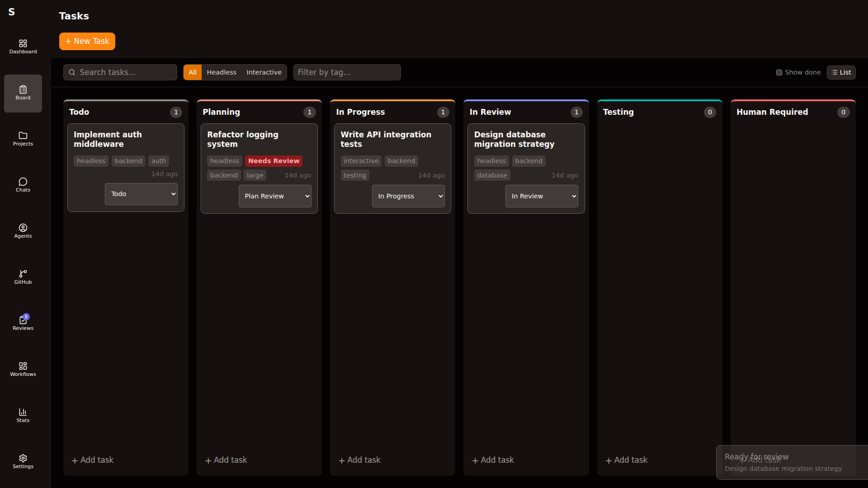Select the Board icon in the sidebar

pos(23,93)
